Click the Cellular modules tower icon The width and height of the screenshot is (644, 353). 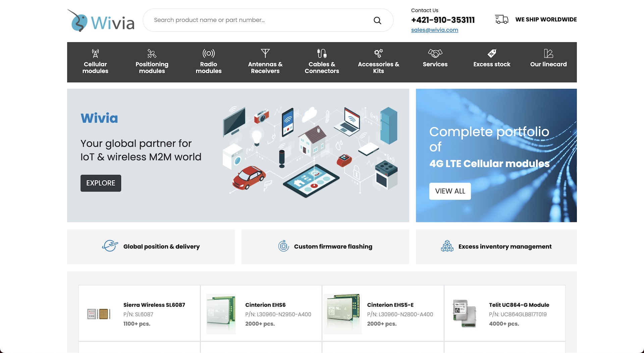(x=95, y=53)
